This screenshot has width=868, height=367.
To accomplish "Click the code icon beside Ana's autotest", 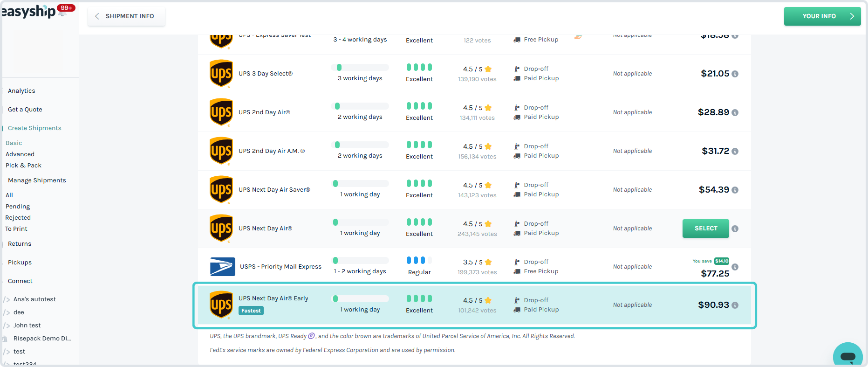I will [x=7, y=299].
